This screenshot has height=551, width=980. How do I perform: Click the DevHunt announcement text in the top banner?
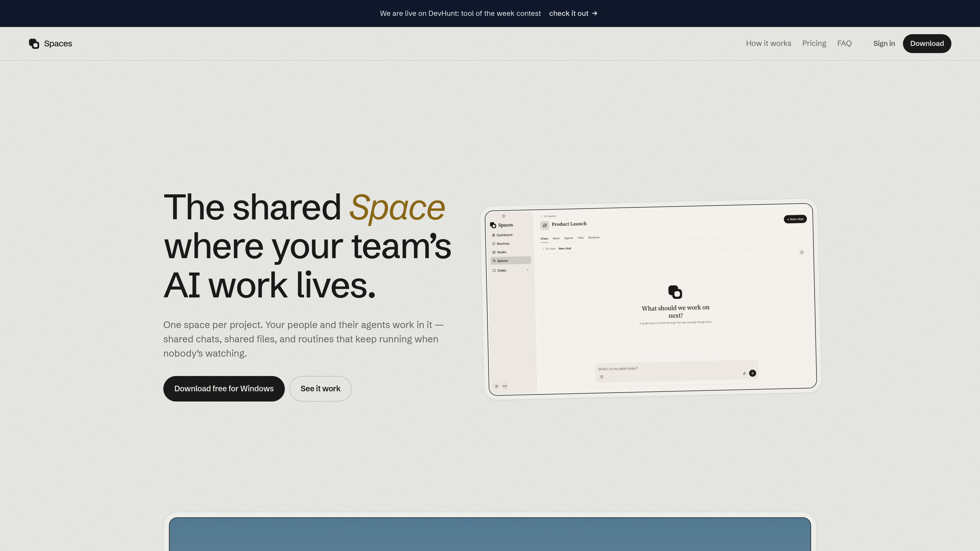pyautogui.click(x=460, y=13)
